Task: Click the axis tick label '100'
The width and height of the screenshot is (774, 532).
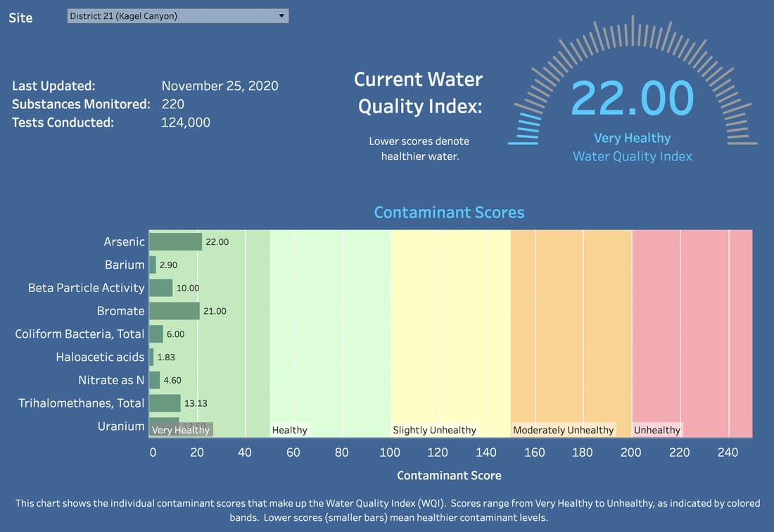Action: 390,452
